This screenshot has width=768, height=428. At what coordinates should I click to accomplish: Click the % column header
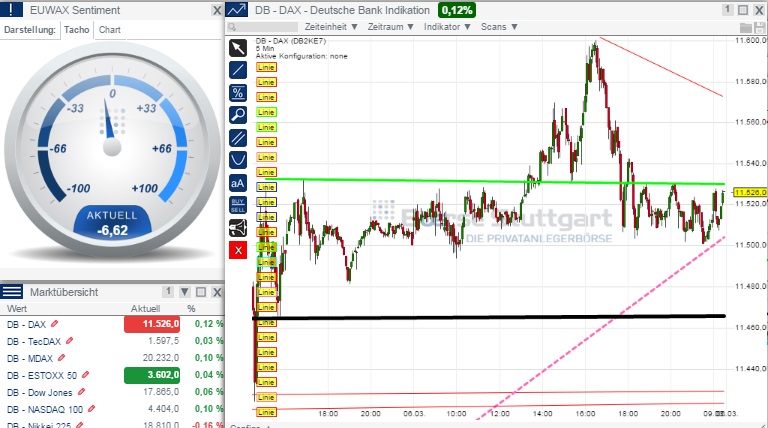pyautogui.click(x=191, y=309)
